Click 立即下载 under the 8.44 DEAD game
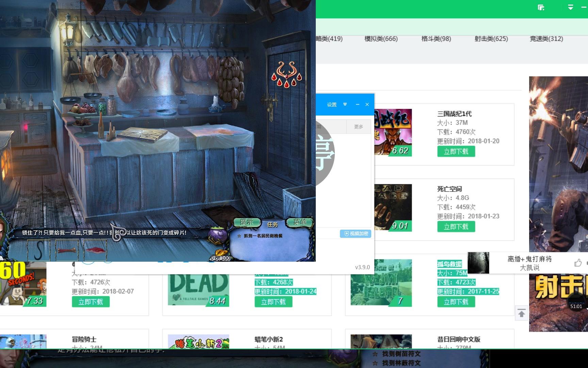The width and height of the screenshot is (588, 368). pyautogui.click(x=273, y=302)
